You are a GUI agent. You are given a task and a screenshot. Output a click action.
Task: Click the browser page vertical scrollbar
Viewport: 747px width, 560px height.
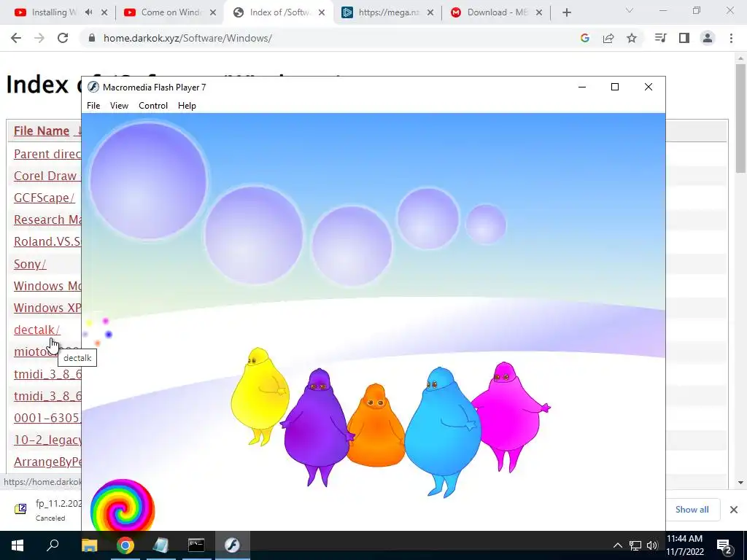click(740, 118)
